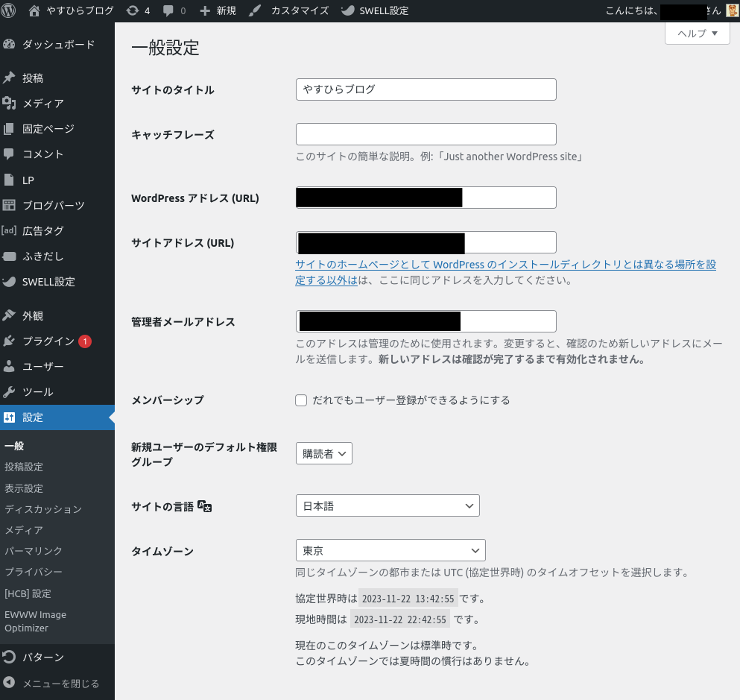Go to パーマリンク settings submenu

[34, 551]
